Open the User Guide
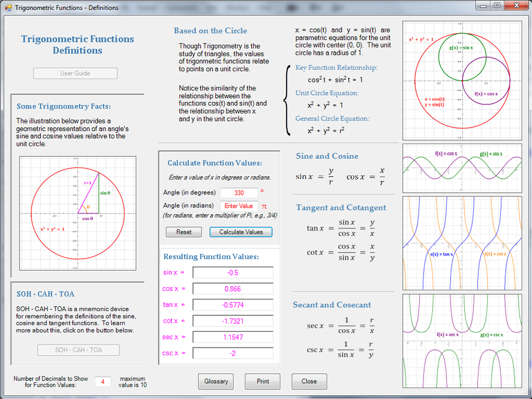The image size is (532, 399). [x=75, y=73]
